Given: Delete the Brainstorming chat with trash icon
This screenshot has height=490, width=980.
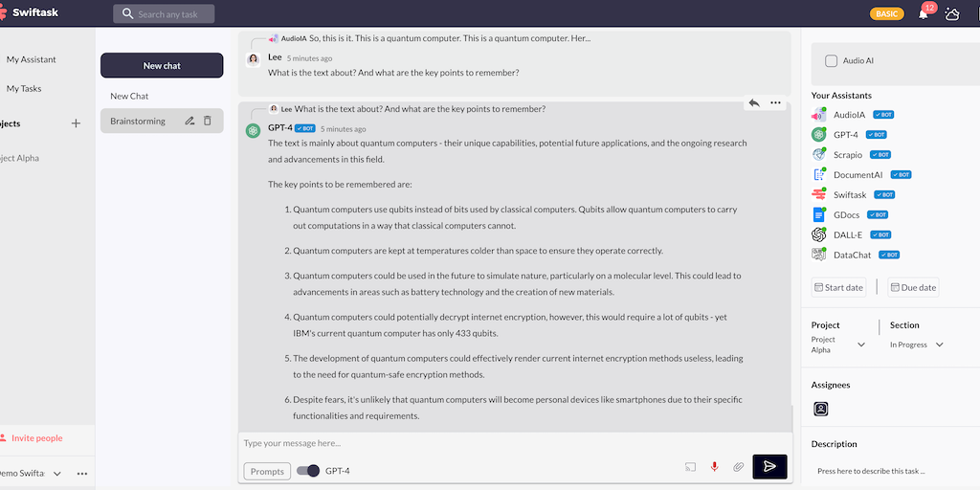Looking at the screenshot, I should (208, 121).
